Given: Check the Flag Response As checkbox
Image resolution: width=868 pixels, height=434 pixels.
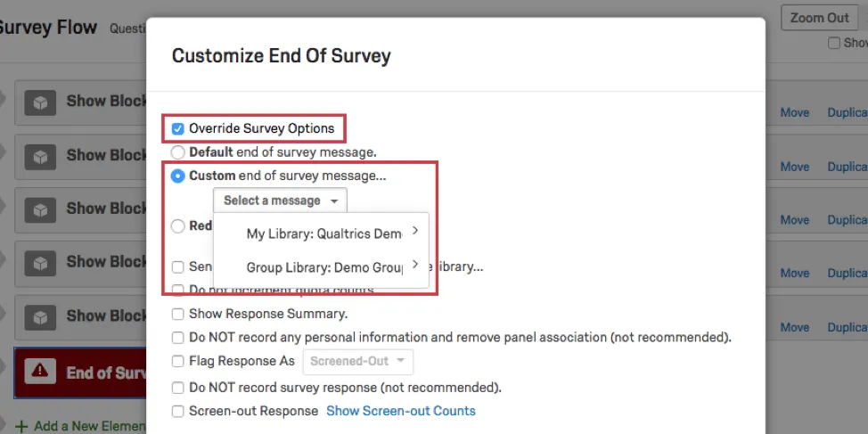Looking at the screenshot, I should pyautogui.click(x=178, y=361).
